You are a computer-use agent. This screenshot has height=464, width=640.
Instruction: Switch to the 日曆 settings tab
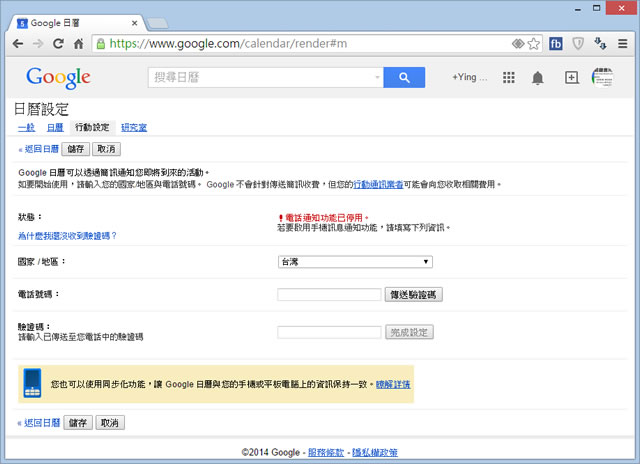55,127
